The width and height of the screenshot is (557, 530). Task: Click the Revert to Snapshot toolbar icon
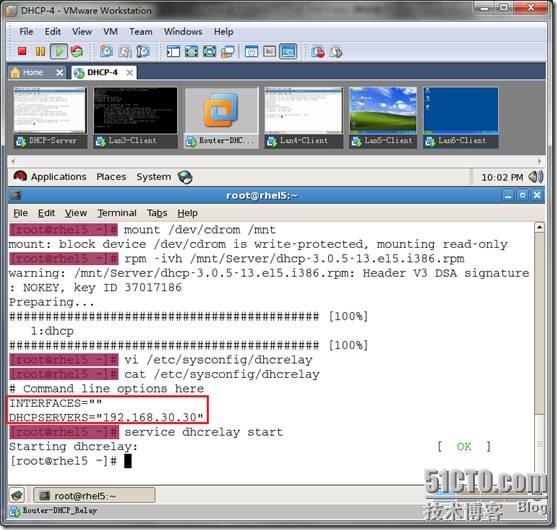click(125, 52)
